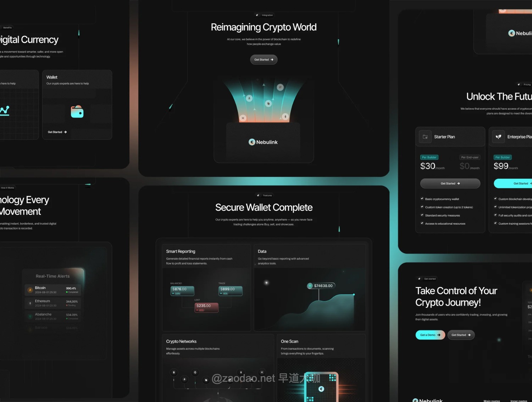
Task: Click Get Started under Reimagining Crypto World
Action: [x=264, y=60]
